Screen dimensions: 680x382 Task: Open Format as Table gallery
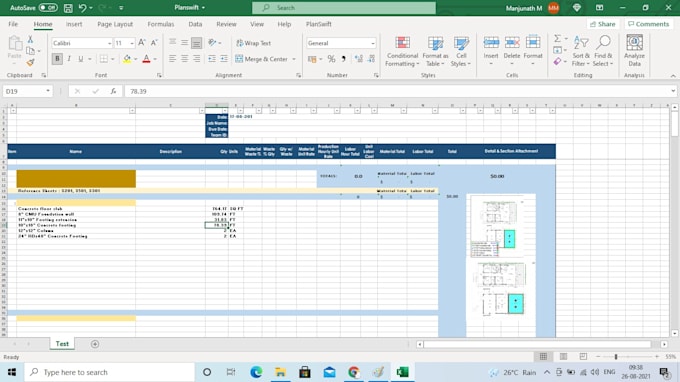pyautogui.click(x=435, y=51)
